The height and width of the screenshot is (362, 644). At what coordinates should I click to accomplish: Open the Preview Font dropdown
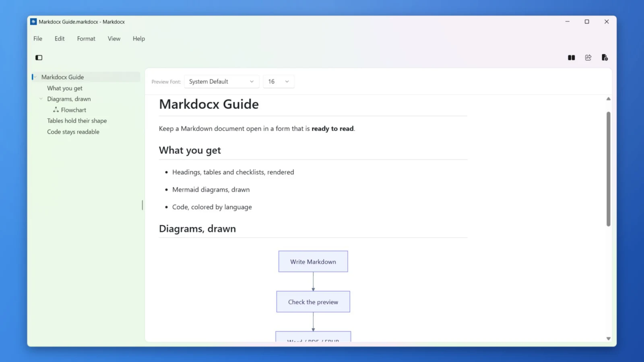coord(221,82)
